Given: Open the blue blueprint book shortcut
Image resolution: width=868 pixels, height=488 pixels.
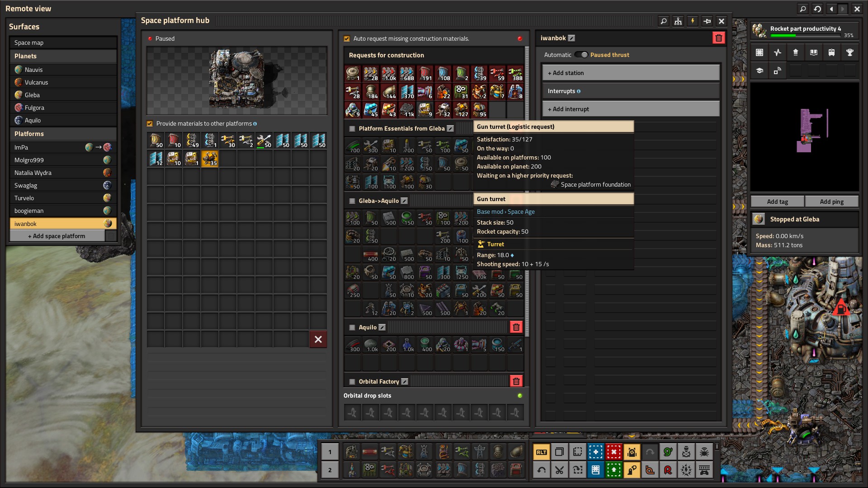Looking at the screenshot, I should [596, 470].
